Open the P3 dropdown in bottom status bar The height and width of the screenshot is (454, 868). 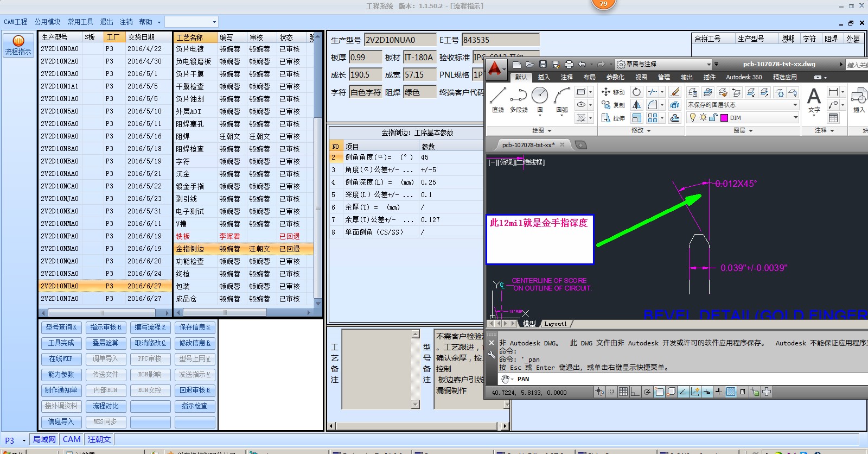pyautogui.click(x=24, y=440)
